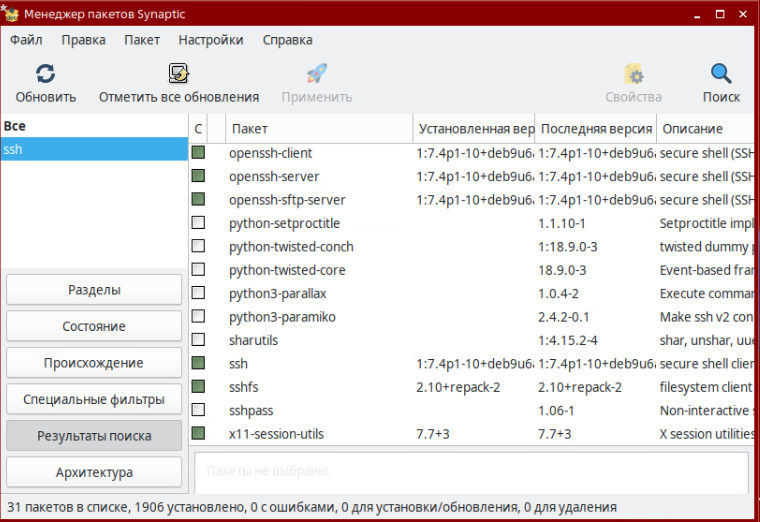
Task: Click latest version 1.06-1 cell
Action: pyautogui.click(x=556, y=411)
